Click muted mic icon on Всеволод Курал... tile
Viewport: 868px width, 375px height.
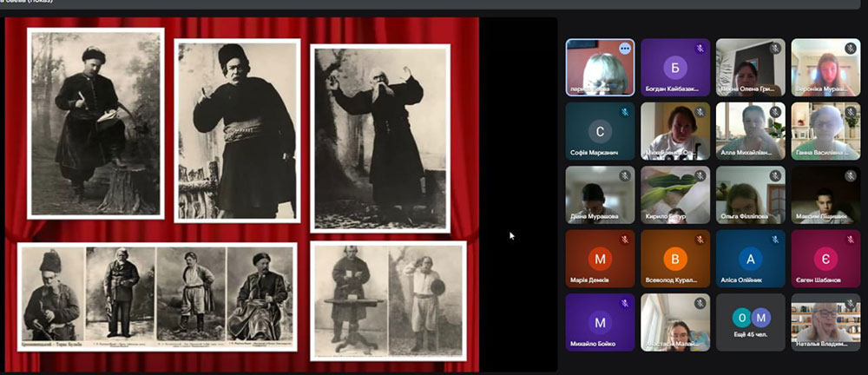tap(700, 240)
